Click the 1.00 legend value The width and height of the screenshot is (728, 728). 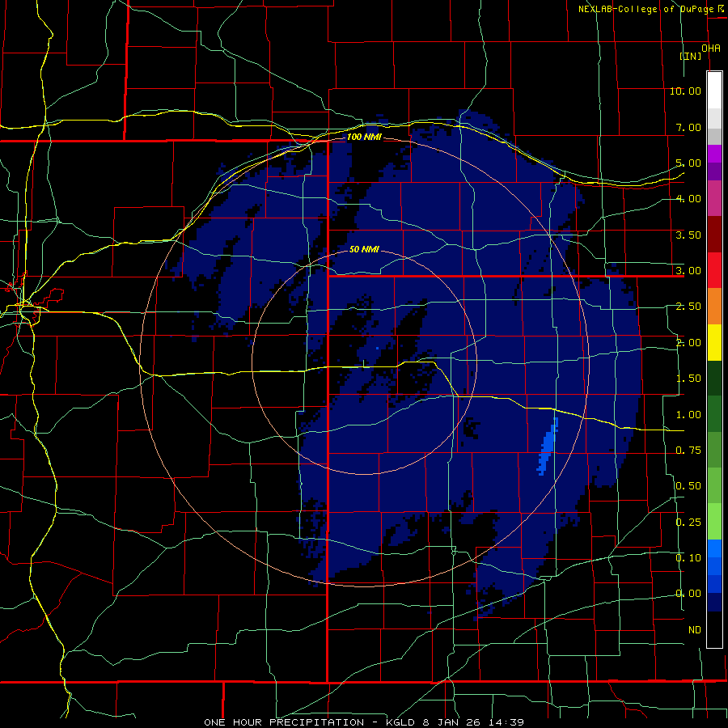(688, 415)
